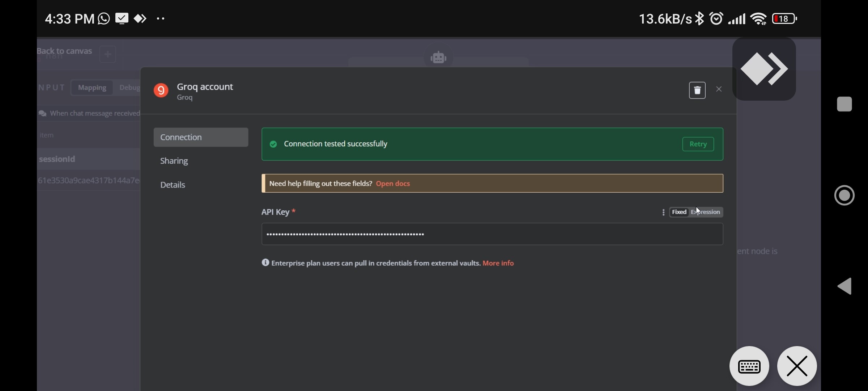Screen dimensions: 868x391
Task: Tap AnyDesk notification icon in status bar
Action: (140, 18)
